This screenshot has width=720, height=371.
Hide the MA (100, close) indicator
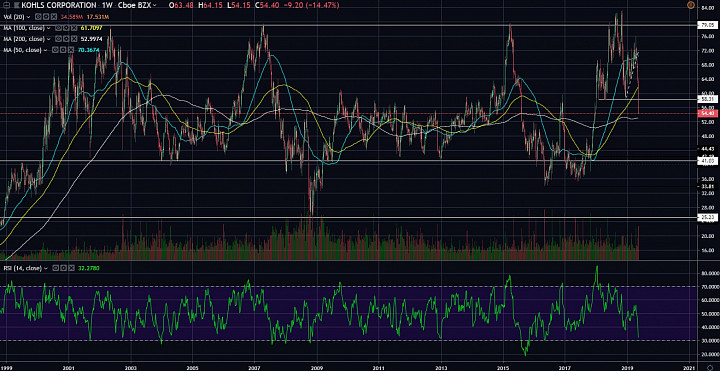pos(58,28)
